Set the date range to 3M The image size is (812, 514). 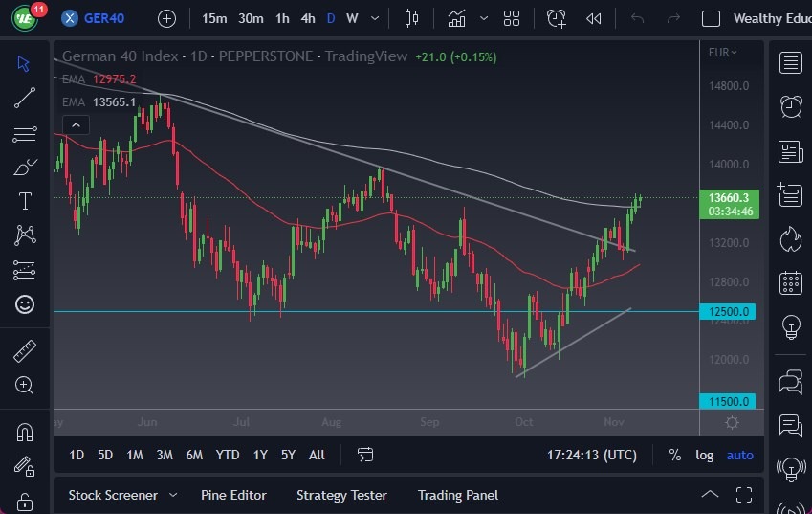[x=165, y=455]
